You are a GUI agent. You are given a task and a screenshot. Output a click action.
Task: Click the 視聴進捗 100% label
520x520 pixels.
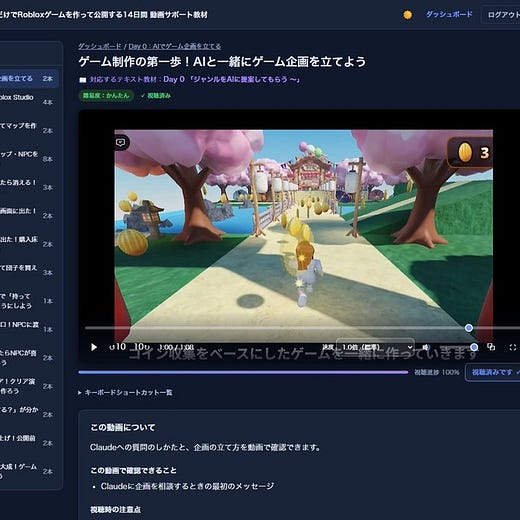pos(437,372)
